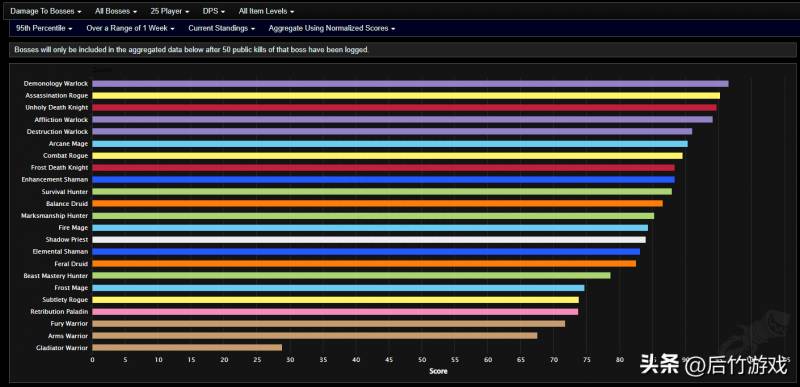Click the Unholy Death Knight bar

coord(404,108)
